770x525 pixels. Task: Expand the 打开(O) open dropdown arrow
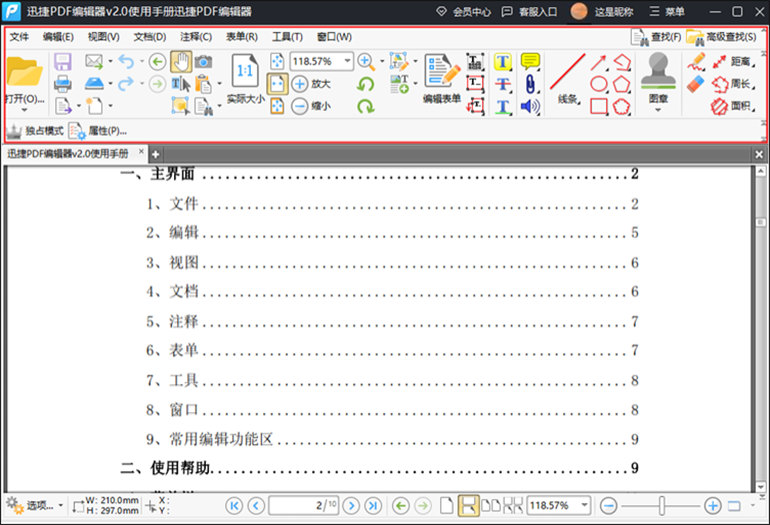pyautogui.click(x=24, y=110)
